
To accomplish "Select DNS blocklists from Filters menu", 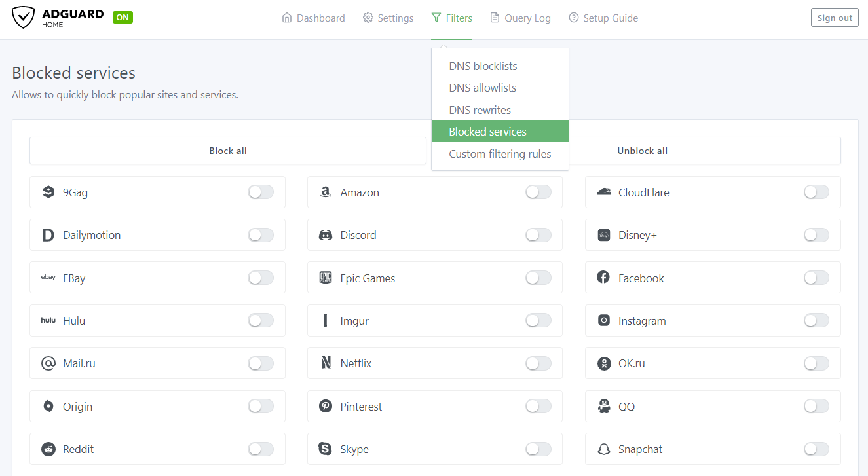I will pos(500,66).
